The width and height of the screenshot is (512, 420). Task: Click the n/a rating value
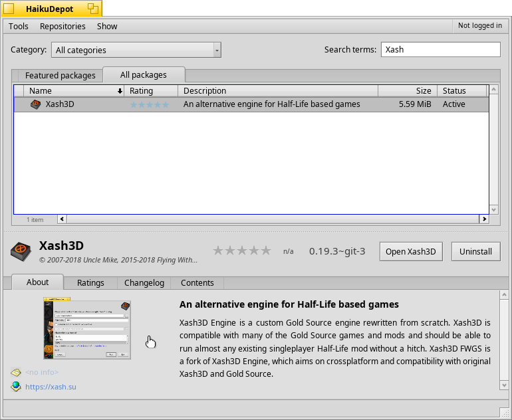click(x=289, y=251)
